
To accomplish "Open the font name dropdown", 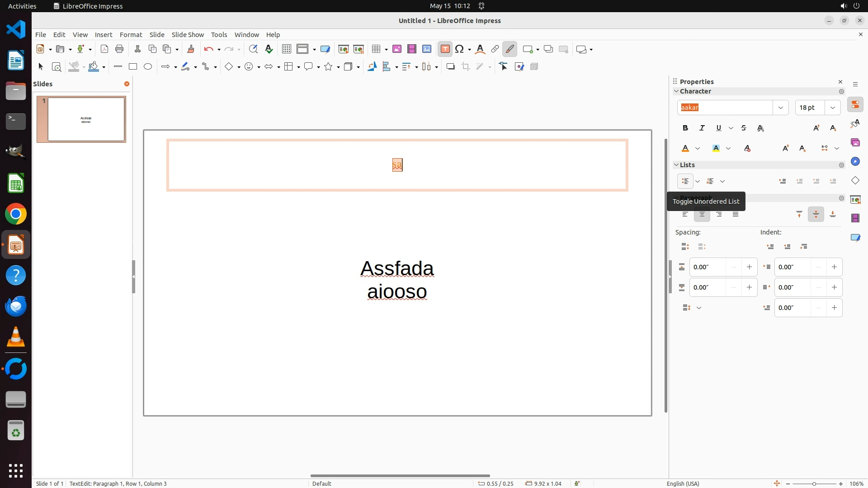I will (780, 108).
